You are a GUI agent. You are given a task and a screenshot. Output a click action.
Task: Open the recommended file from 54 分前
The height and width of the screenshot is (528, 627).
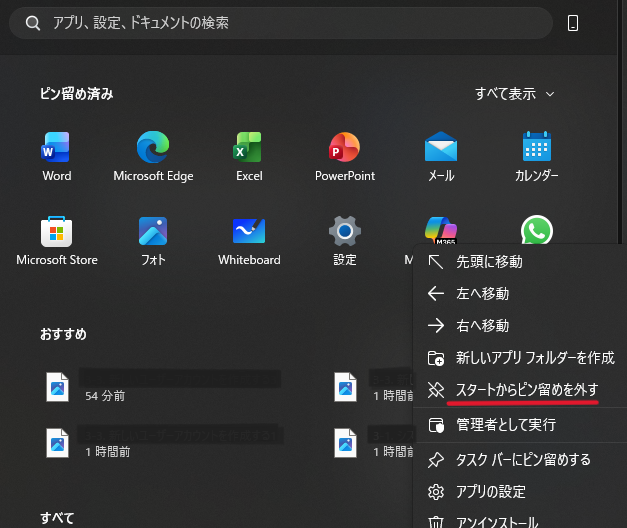[x=163, y=387]
